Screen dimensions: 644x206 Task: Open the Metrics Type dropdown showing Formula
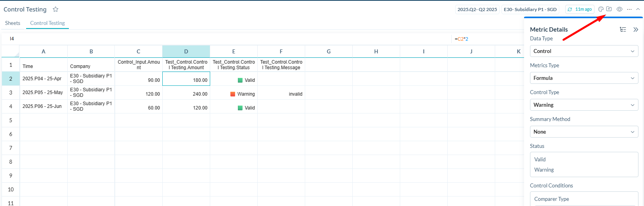[x=584, y=78]
